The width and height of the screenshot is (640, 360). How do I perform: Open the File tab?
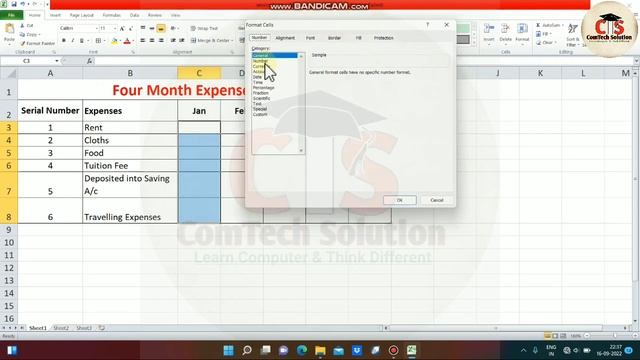[11, 15]
